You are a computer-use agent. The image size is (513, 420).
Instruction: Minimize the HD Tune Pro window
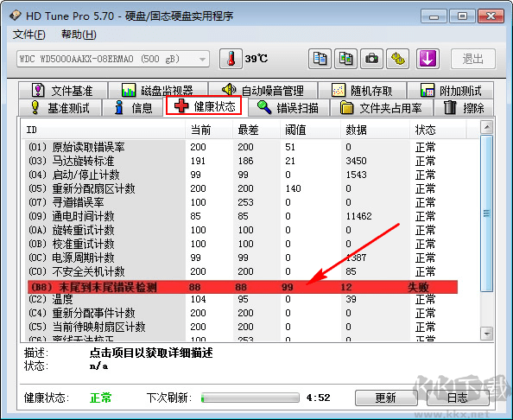[x=434, y=16]
